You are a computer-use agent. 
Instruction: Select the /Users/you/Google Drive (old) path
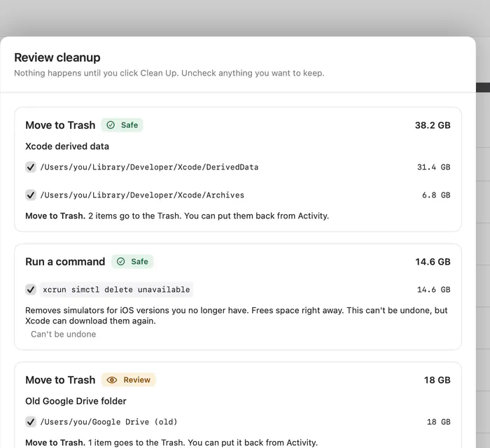pos(108,422)
